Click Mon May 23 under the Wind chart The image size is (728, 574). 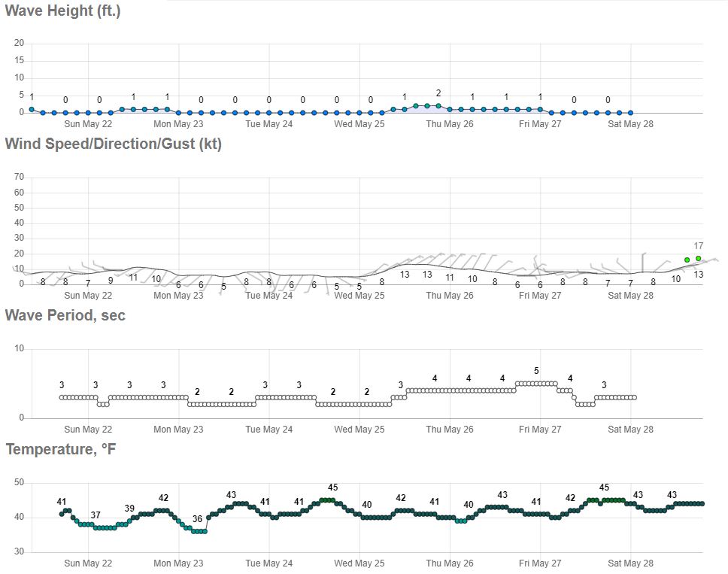(178, 296)
